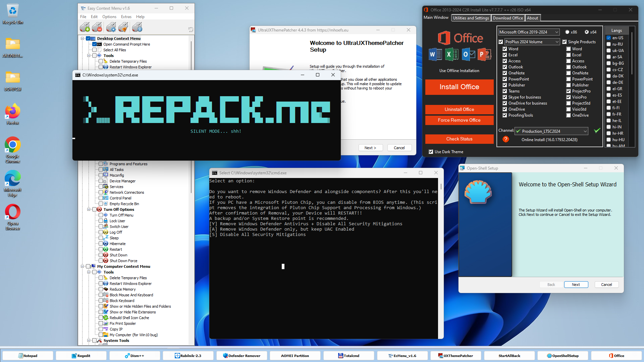This screenshot has height=362, width=644.
Task: Launch Regedit from the bottom bar
Action: [x=81, y=356]
